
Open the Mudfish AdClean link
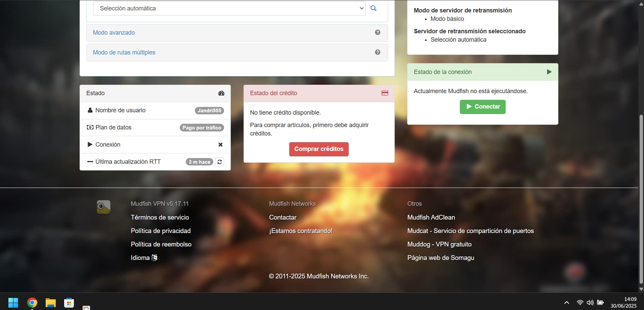click(431, 218)
